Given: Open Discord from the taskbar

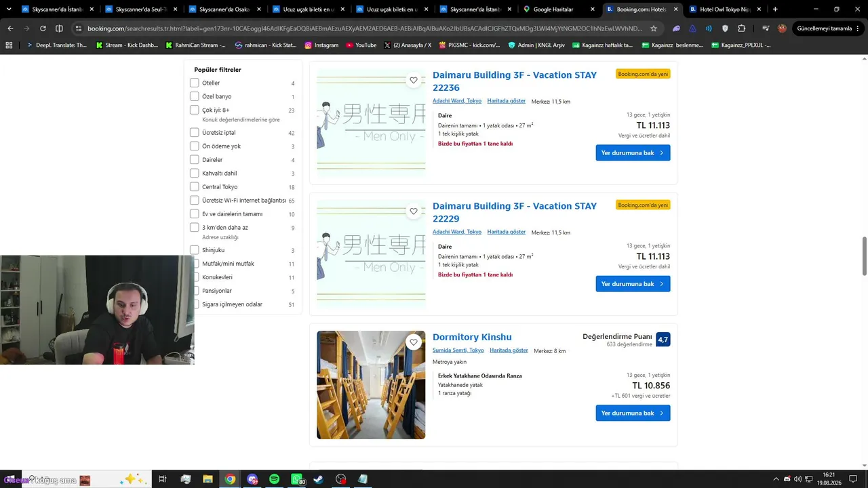Looking at the screenshot, I should pos(252,479).
